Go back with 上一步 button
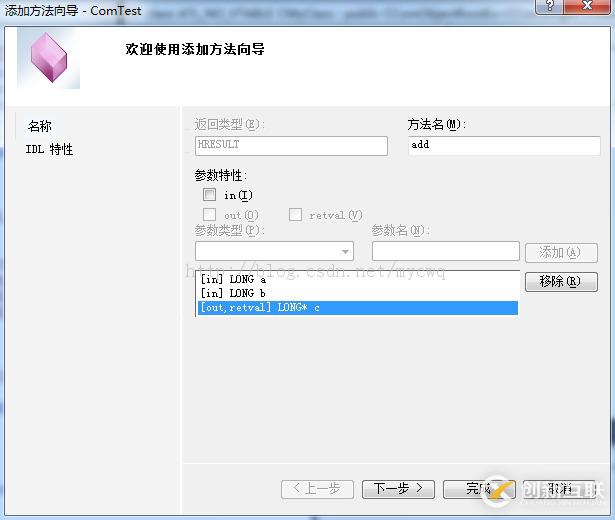The width and height of the screenshot is (615, 520). (317, 489)
